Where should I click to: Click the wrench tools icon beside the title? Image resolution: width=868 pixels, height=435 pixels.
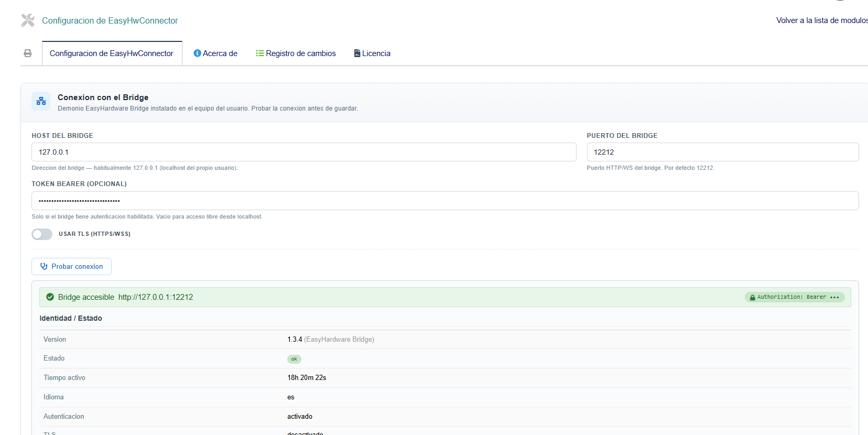point(28,20)
